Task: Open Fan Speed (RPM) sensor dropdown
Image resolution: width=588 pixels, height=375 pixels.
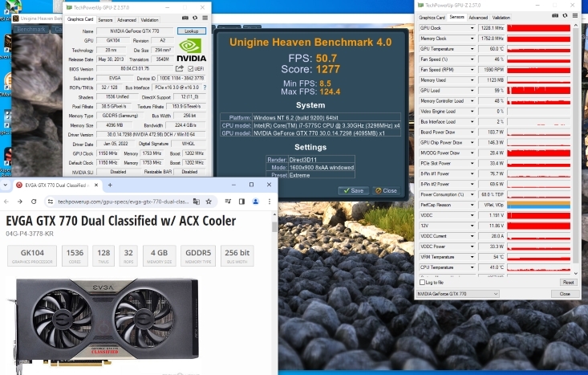Action: click(472, 70)
